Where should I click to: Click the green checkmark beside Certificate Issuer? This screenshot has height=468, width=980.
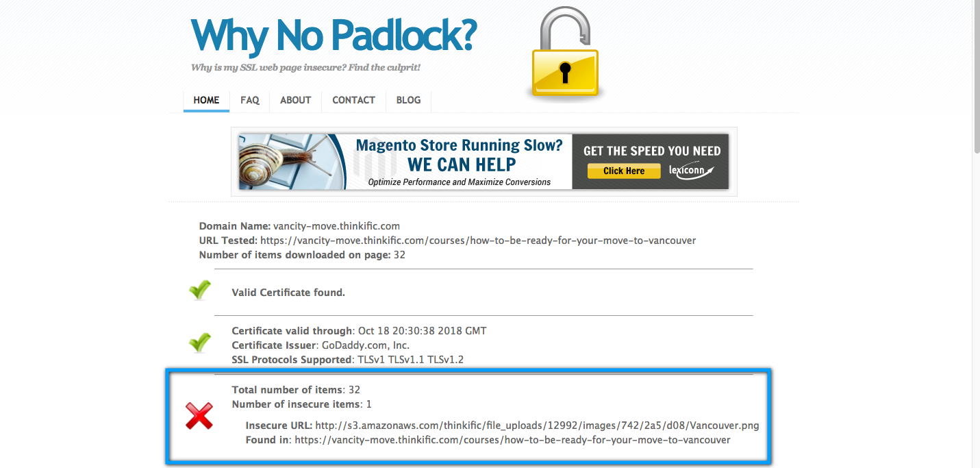coord(199,342)
